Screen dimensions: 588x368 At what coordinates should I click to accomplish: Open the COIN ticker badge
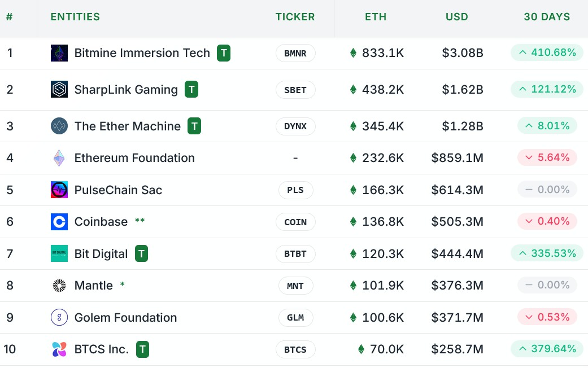click(x=295, y=222)
